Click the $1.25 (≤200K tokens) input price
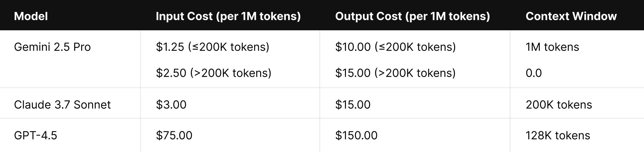This screenshot has width=644, height=152. tap(213, 47)
